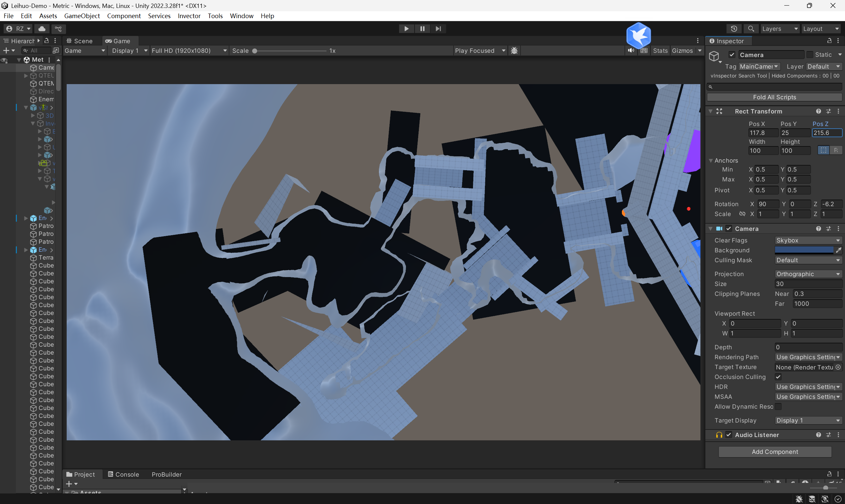Click the Background color swatch
The width and height of the screenshot is (845, 504).
pyautogui.click(x=803, y=250)
